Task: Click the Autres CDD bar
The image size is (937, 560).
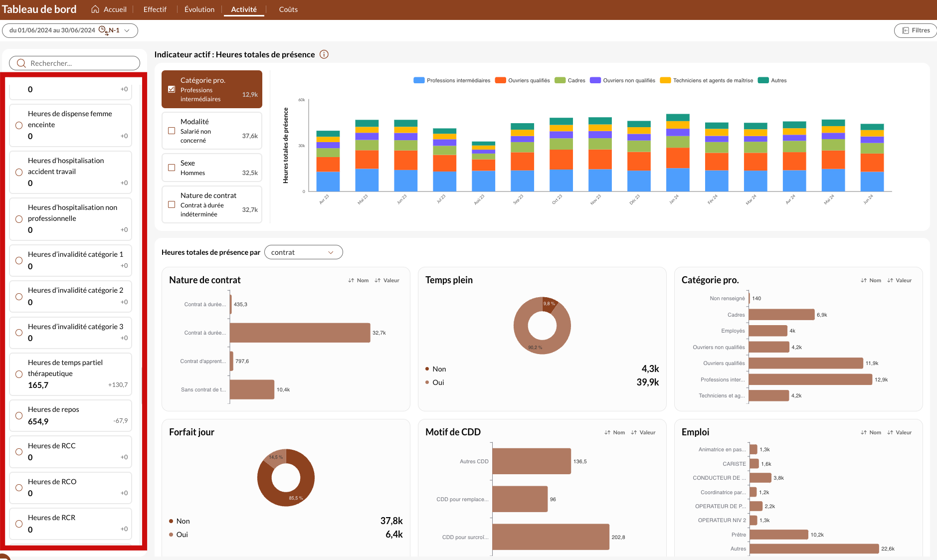Action: 532,461
